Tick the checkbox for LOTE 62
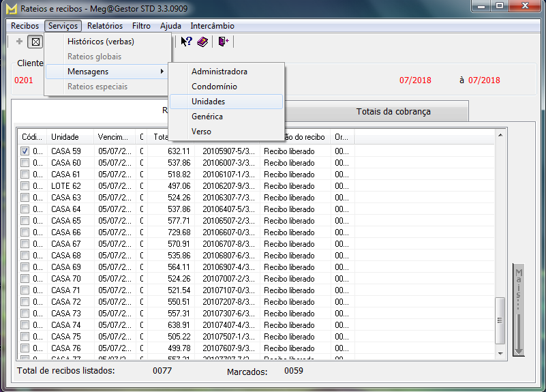Image resolution: width=546 pixels, height=392 pixels. (x=25, y=186)
